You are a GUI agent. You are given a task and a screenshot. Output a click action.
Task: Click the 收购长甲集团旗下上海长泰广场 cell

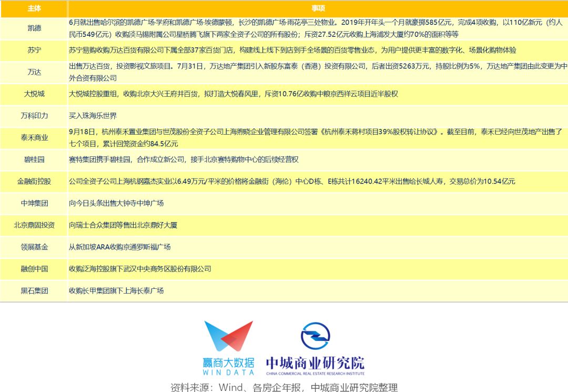318,290
